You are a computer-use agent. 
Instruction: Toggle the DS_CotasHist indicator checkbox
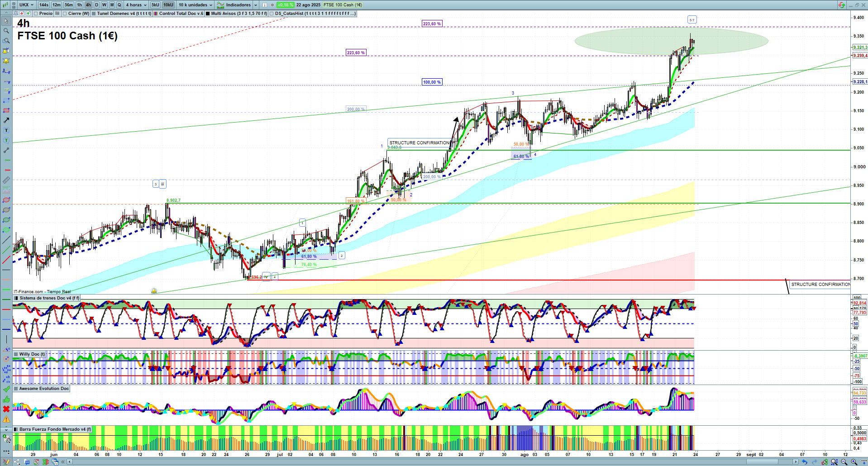272,14
